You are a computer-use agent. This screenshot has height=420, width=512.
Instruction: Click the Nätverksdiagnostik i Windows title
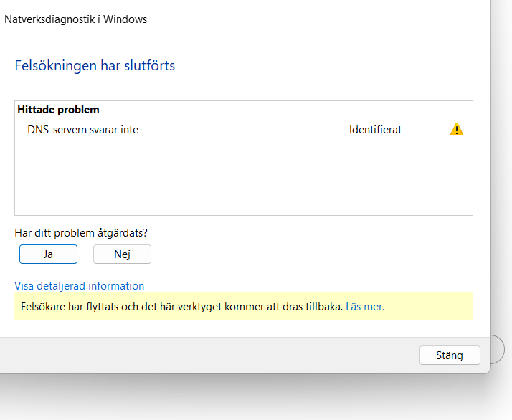[76, 19]
